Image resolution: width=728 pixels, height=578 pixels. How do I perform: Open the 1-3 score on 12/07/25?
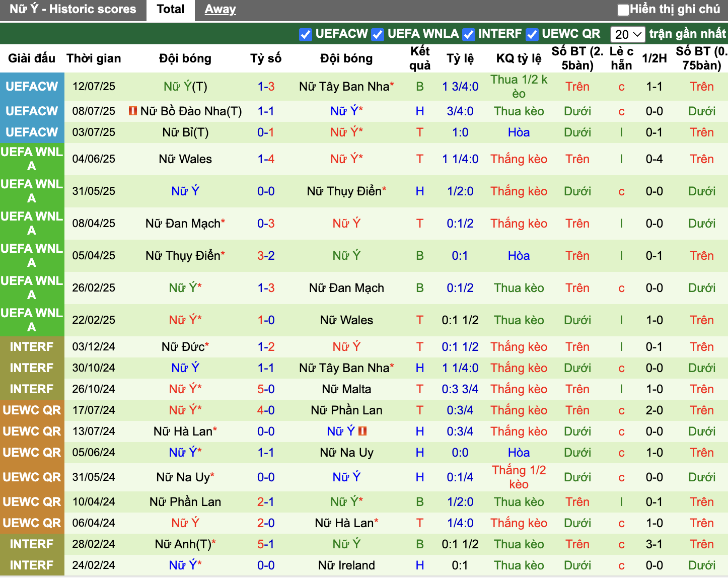click(266, 87)
